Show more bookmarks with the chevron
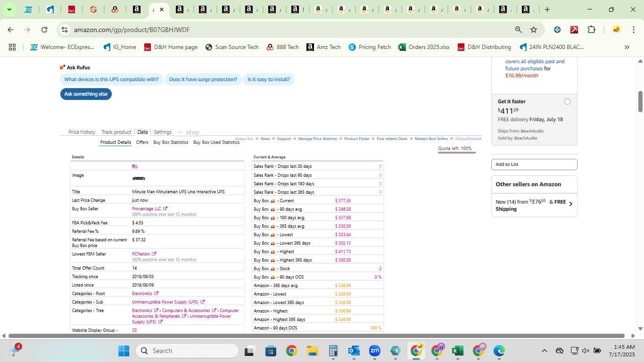 627,47
